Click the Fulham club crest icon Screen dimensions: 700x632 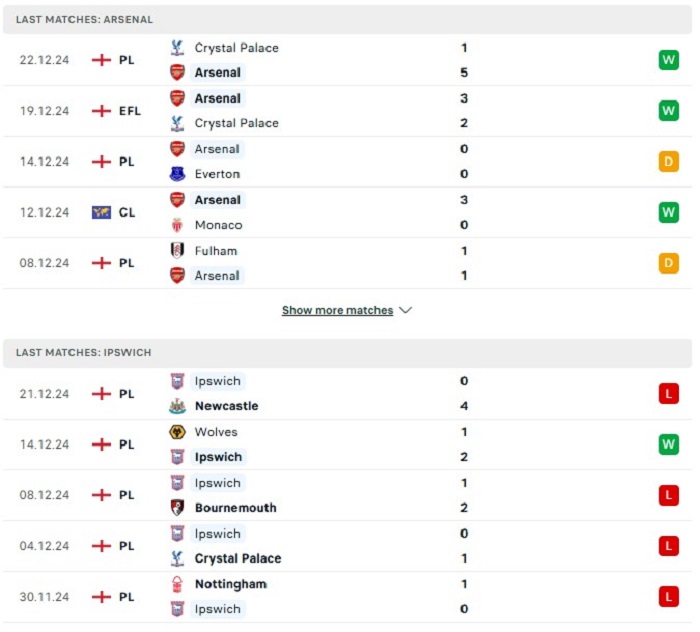tap(177, 251)
